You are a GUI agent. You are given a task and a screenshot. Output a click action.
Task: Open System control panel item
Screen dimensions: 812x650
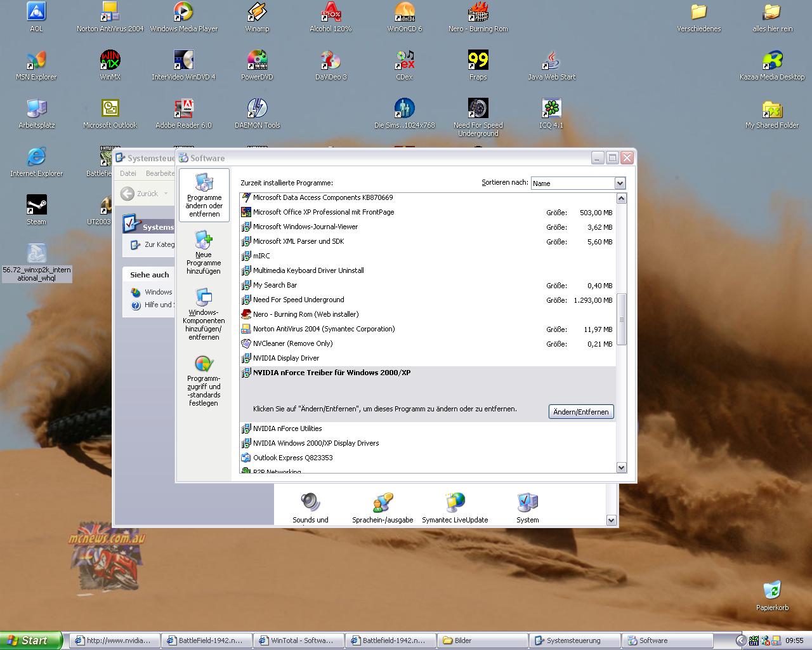527,508
